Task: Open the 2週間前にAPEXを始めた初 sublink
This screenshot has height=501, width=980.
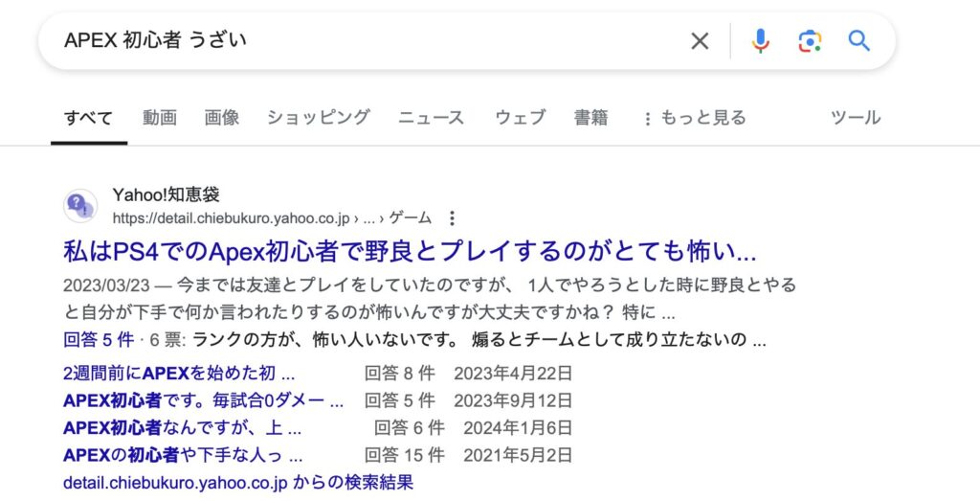Action: click(x=179, y=374)
